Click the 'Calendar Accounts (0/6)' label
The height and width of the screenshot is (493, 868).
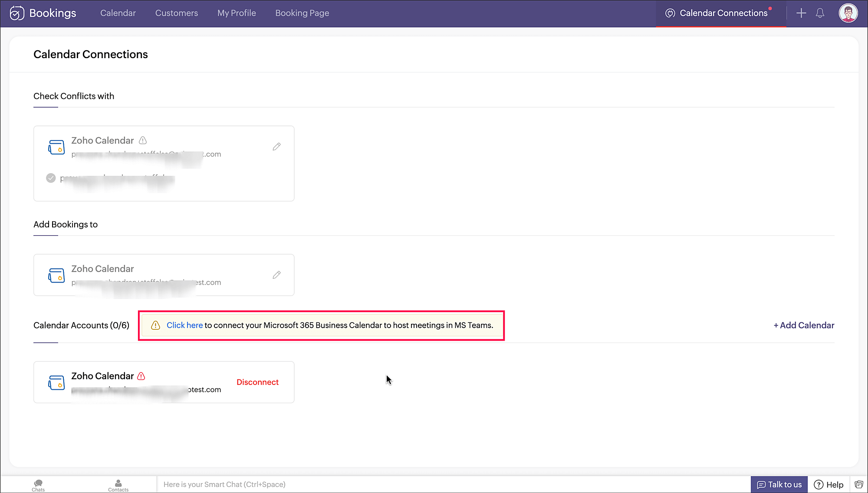(x=81, y=325)
